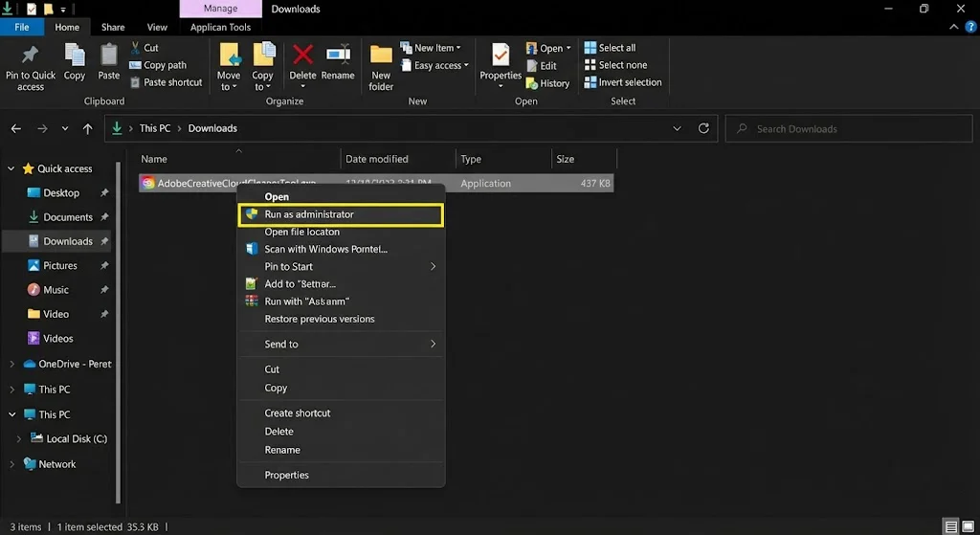Open Local Disk (C:) in sidebar

(77, 439)
